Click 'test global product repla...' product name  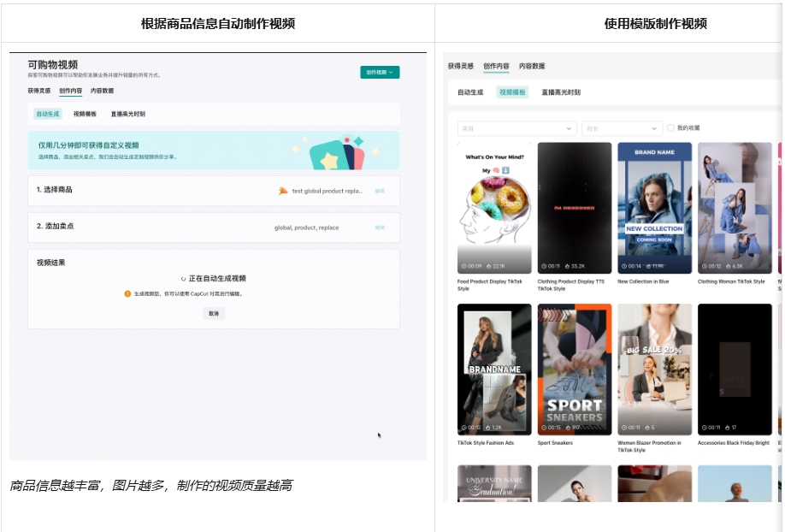click(327, 191)
